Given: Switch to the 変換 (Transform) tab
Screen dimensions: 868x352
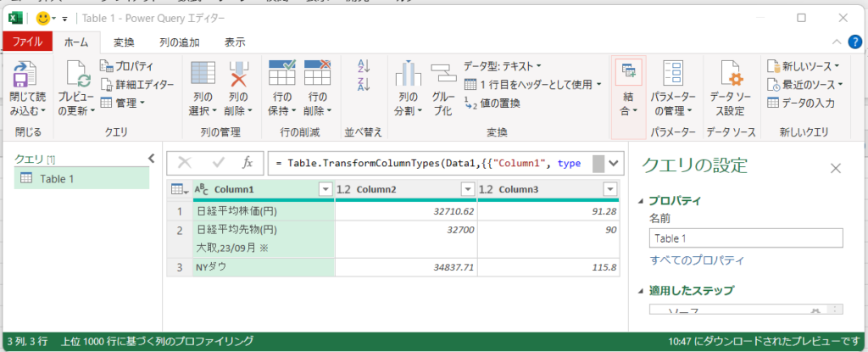Looking at the screenshot, I should 124,42.
